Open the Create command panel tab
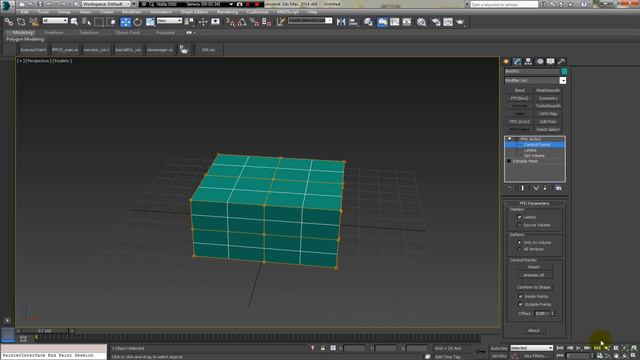Viewport: 640px width, 360px height. coord(507,61)
